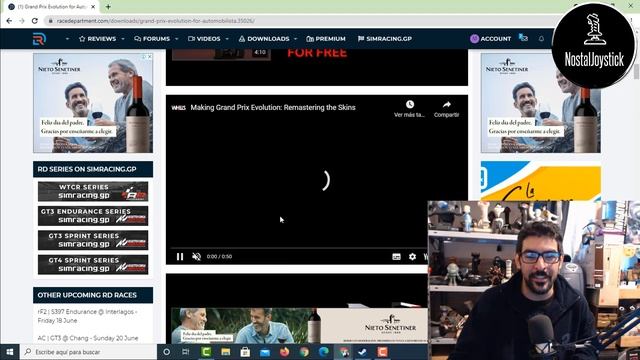Toggle video subtitles icon
The image size is (640, 360).
(396, 257)
